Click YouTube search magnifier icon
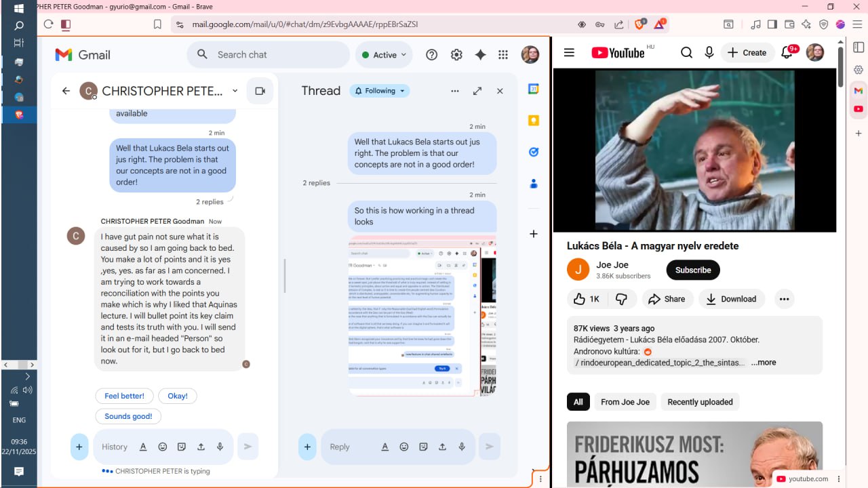This screenshot has width=868, height=488. pyautogui.click(x=686, y=53)
